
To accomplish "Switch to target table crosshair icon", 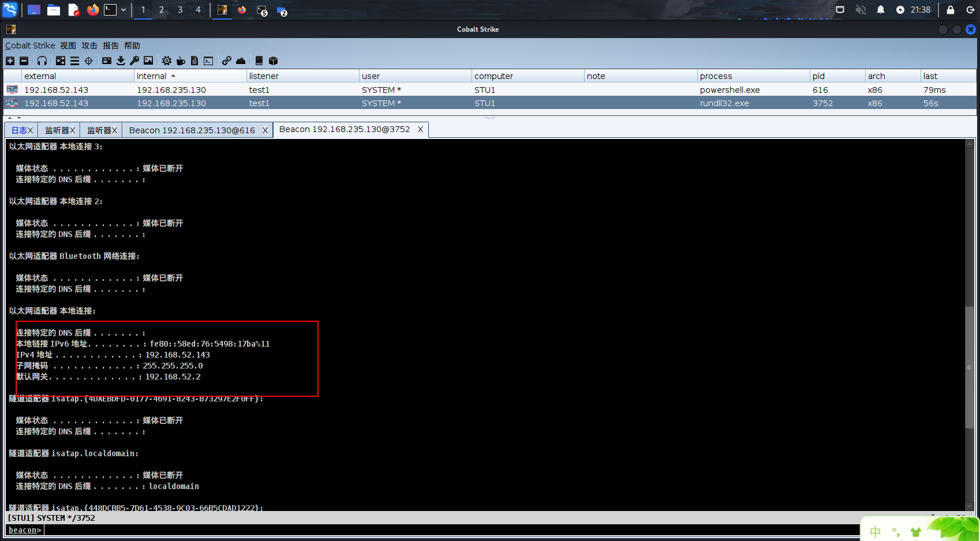I will [88, 61].
